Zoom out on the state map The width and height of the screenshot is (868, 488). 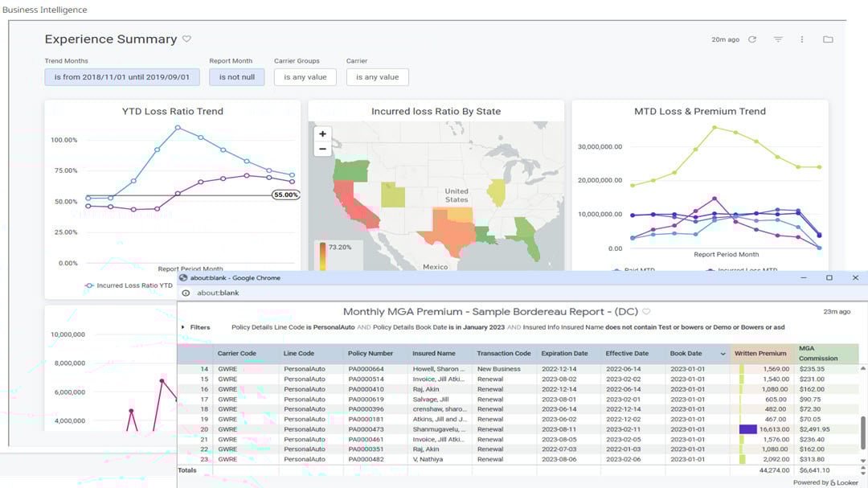(322, 149)
